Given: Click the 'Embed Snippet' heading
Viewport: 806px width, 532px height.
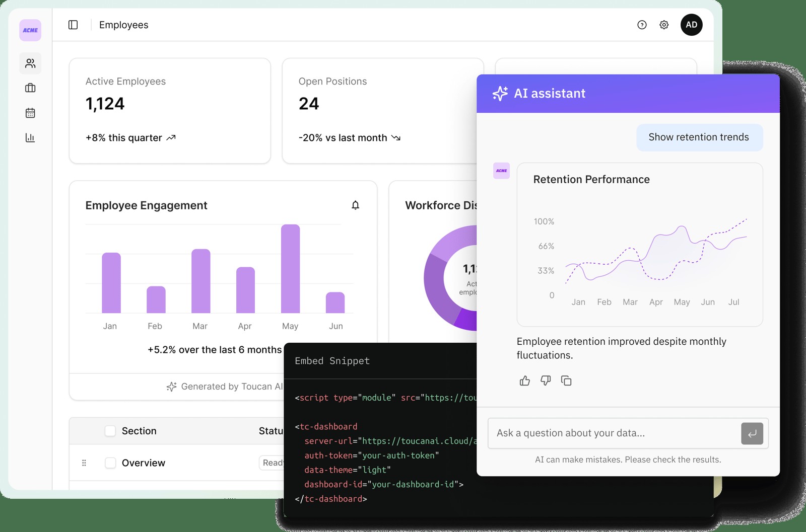Looking at the screenshot, I should [x=332, y=361].
